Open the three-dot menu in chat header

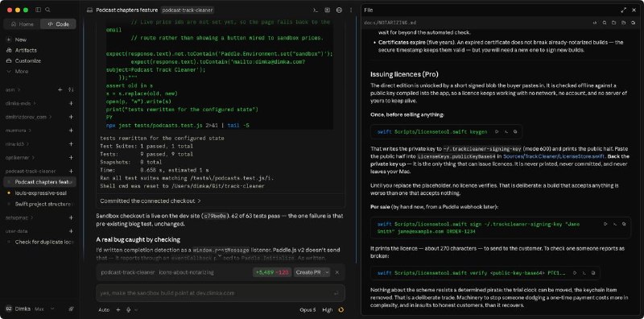[351, 10]
